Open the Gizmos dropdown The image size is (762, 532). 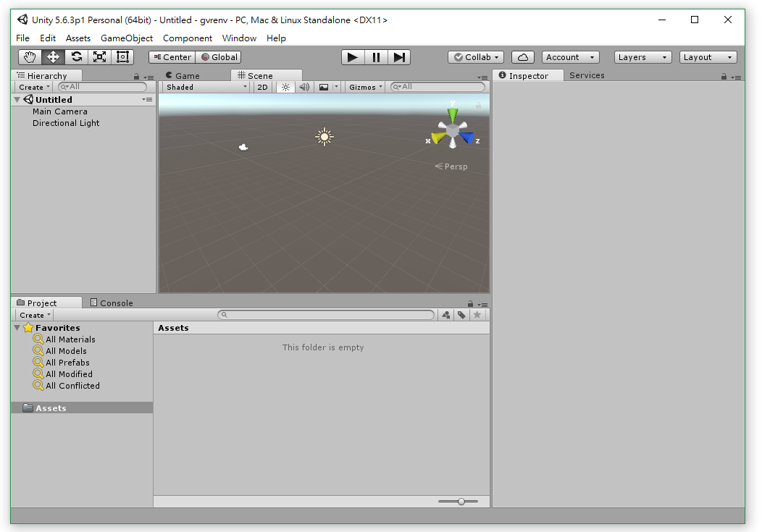(x=366, y=87)
